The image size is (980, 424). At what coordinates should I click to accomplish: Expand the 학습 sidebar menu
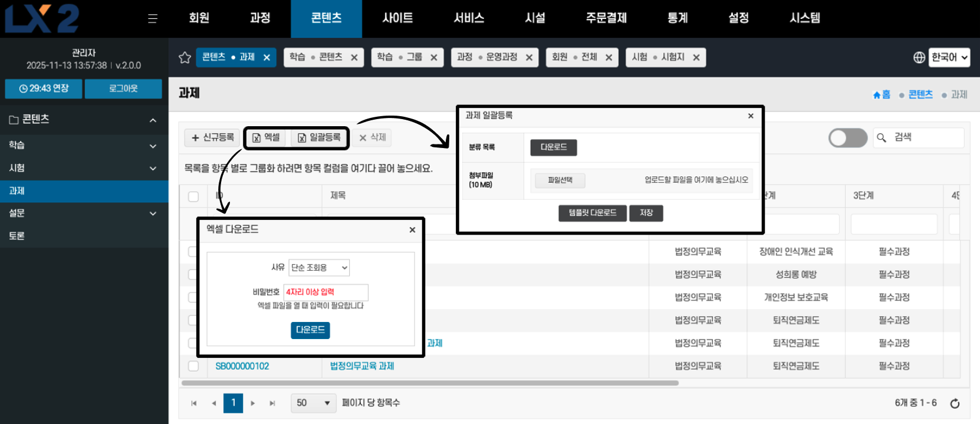tap(153, 146)
